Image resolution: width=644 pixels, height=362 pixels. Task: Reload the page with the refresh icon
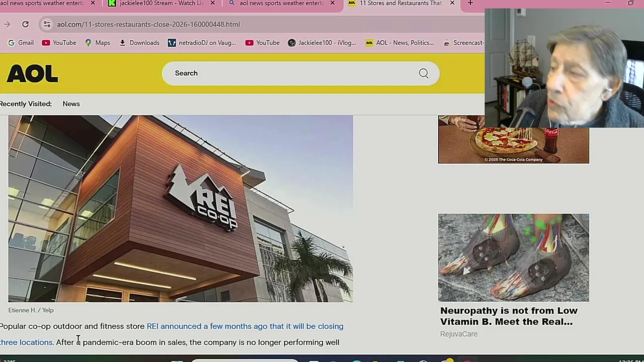(x=25, y=24)
